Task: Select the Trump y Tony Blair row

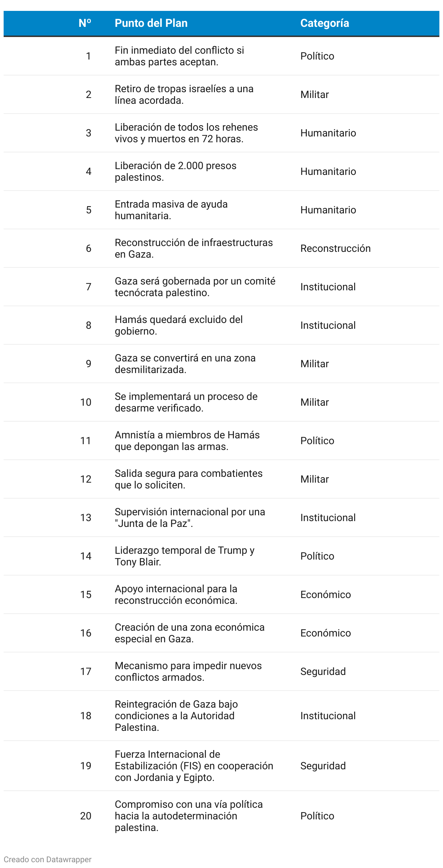Action: pyautogui.click(x=184, y=556)
